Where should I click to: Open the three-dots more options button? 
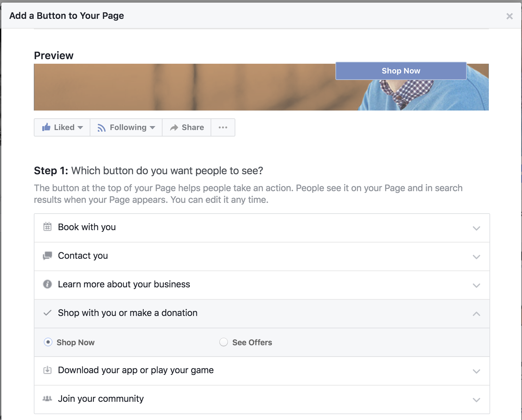[x=223, y=127]
